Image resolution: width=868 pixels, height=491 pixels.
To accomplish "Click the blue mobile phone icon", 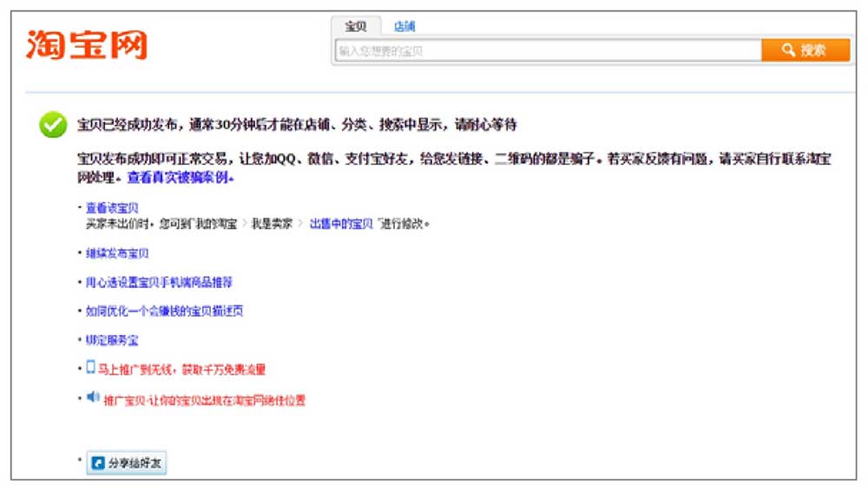I will pos(90,368).
